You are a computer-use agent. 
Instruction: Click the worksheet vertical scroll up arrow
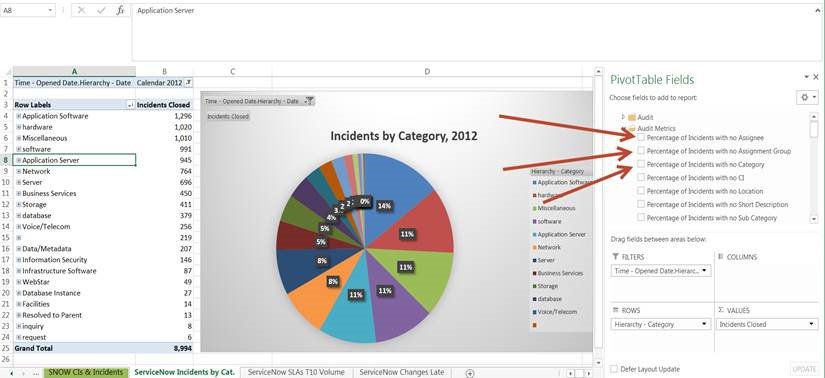(598, 71)
